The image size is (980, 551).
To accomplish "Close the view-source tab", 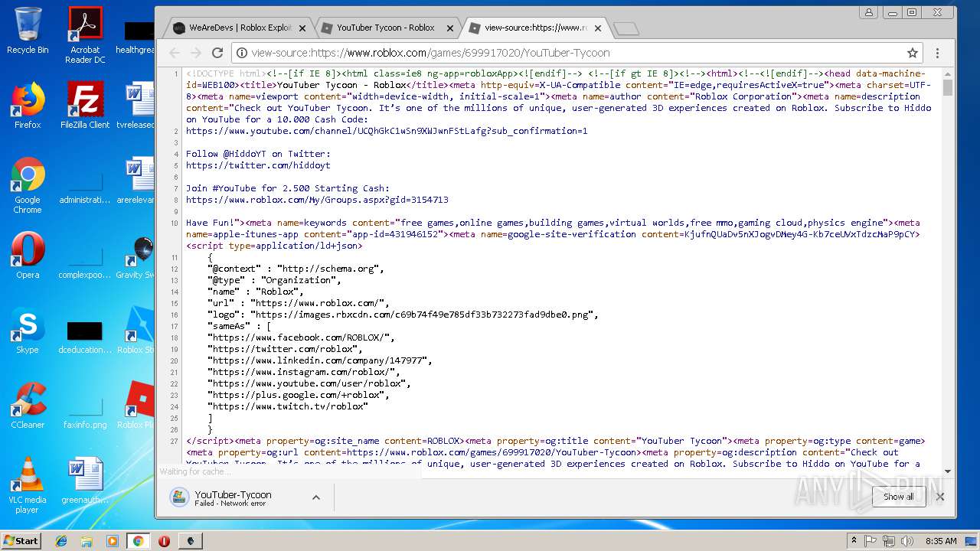I will [x=597, y=28].
